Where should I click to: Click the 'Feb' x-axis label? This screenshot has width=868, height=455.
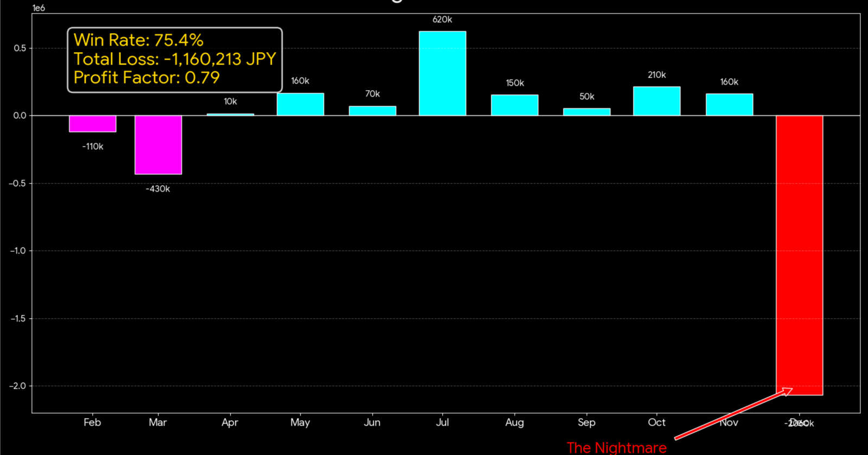(x=92, y=422)
